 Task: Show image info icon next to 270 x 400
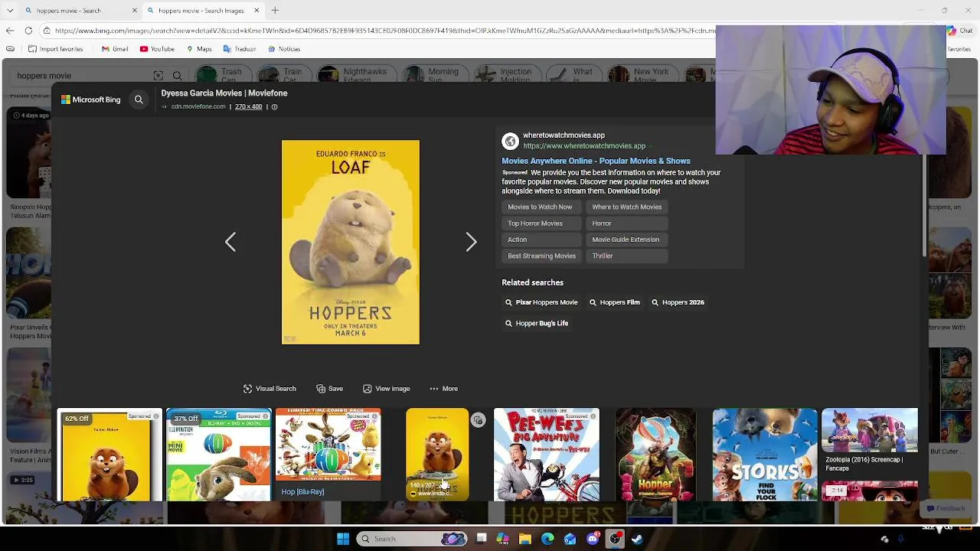tap(274, 107)
